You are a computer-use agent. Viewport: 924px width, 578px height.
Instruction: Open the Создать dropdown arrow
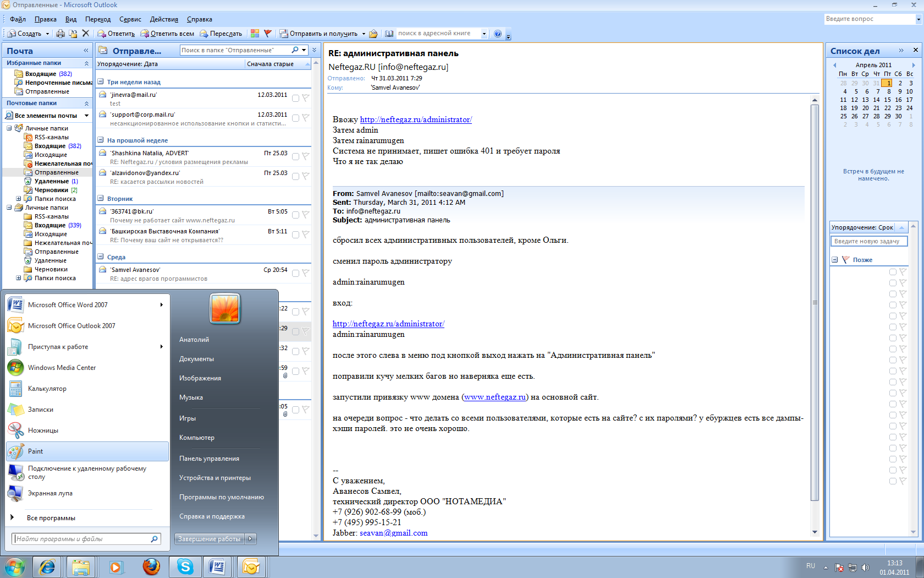coord(47,34)
